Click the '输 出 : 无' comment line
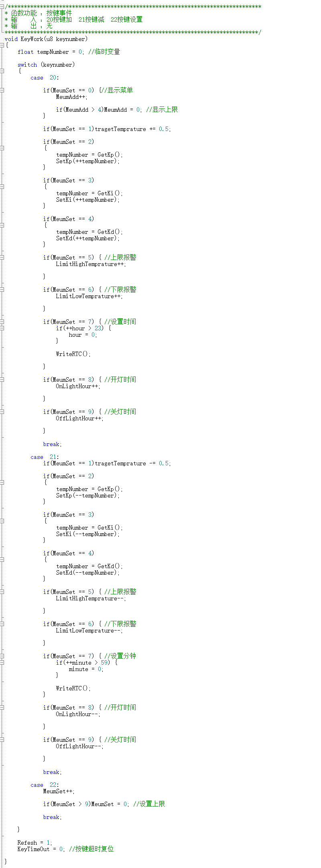The height and width of the screenshot is (868, 321). coord(28,26)
